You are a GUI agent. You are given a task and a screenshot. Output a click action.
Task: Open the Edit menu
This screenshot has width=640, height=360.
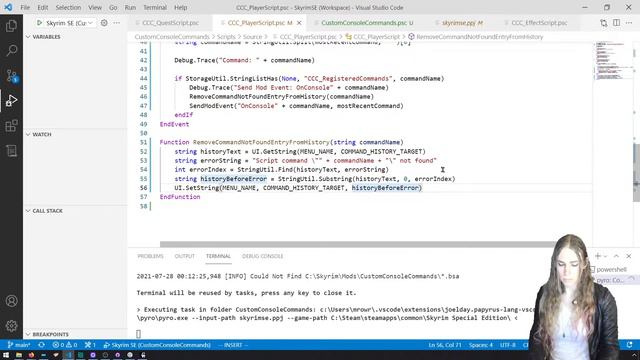(x=42, y=7)
